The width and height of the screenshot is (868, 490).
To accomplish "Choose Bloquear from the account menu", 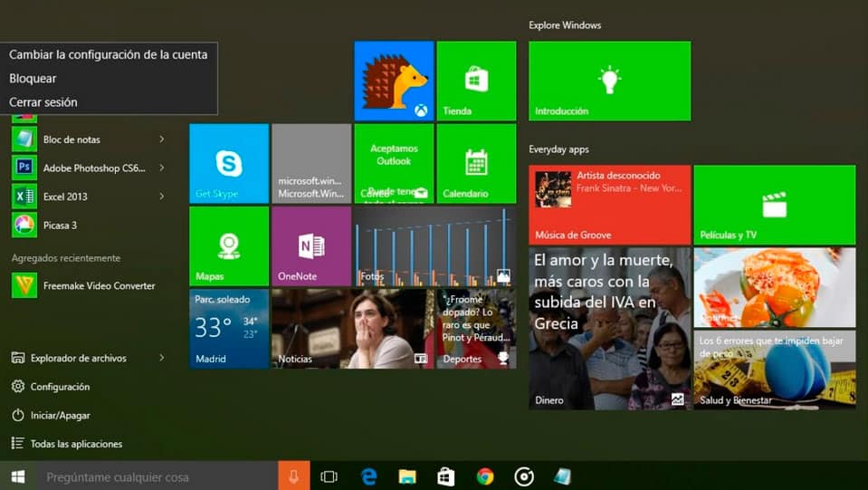I will point(109,78).
